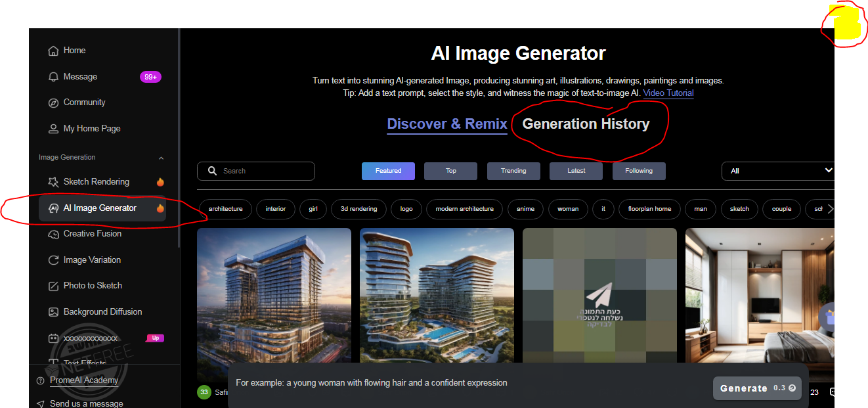The image size is (868, 408).
Task: Click the Generate button
Action: tap(757, 388)
